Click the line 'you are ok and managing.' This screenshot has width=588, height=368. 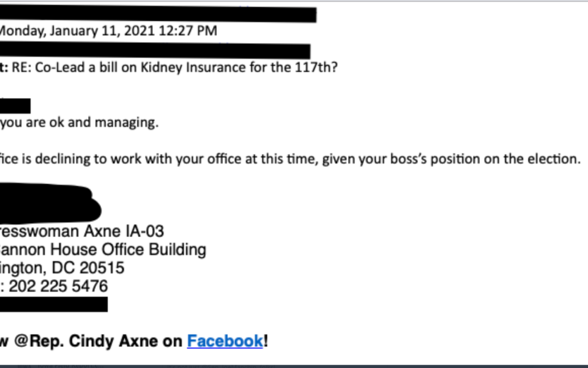[79, 123]
